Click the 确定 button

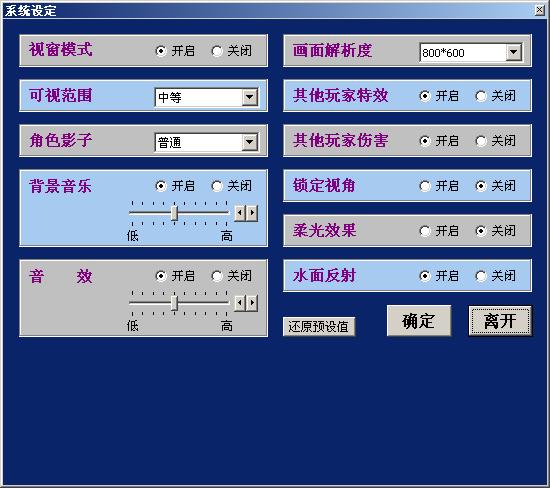click(x=419, y=321)
